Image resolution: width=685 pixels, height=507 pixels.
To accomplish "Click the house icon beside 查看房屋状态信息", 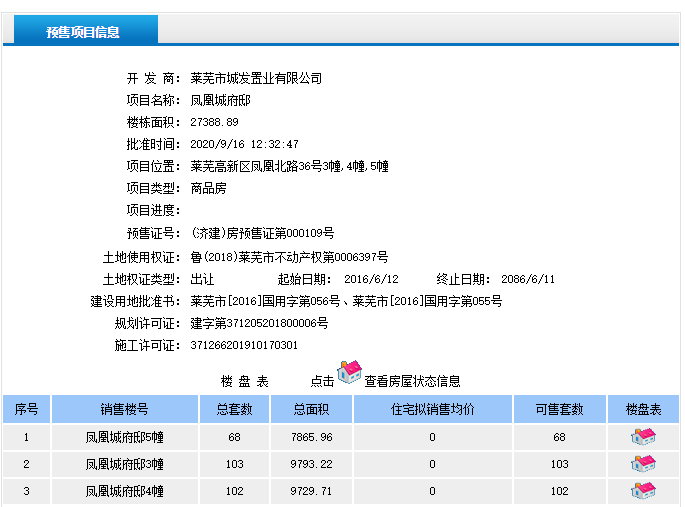I will [349, 373].
